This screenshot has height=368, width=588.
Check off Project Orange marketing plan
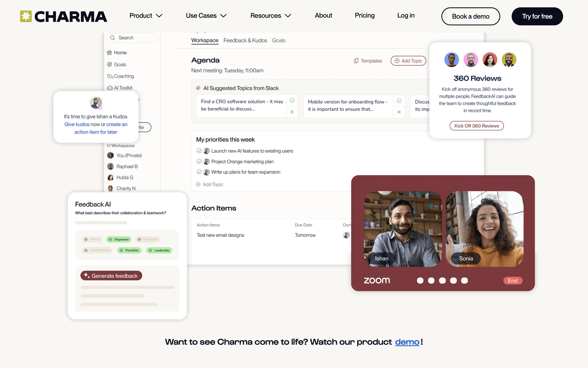pos(199,161)
